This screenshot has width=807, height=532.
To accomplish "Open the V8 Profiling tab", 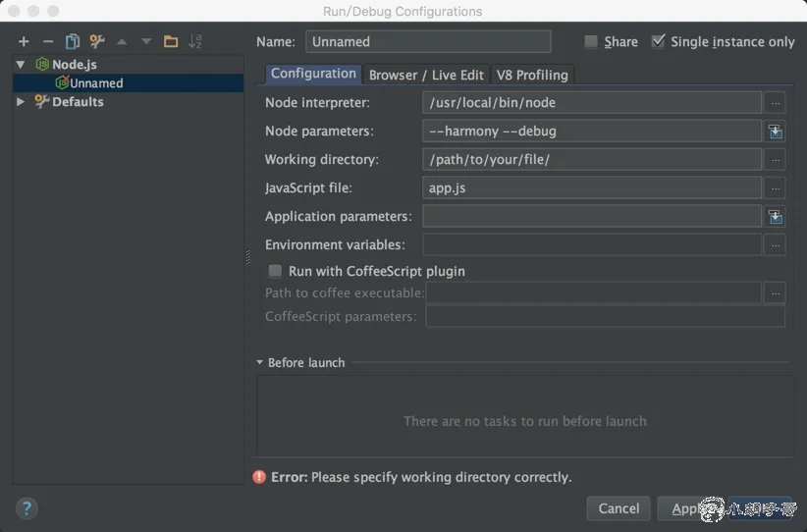I will 532,75.
